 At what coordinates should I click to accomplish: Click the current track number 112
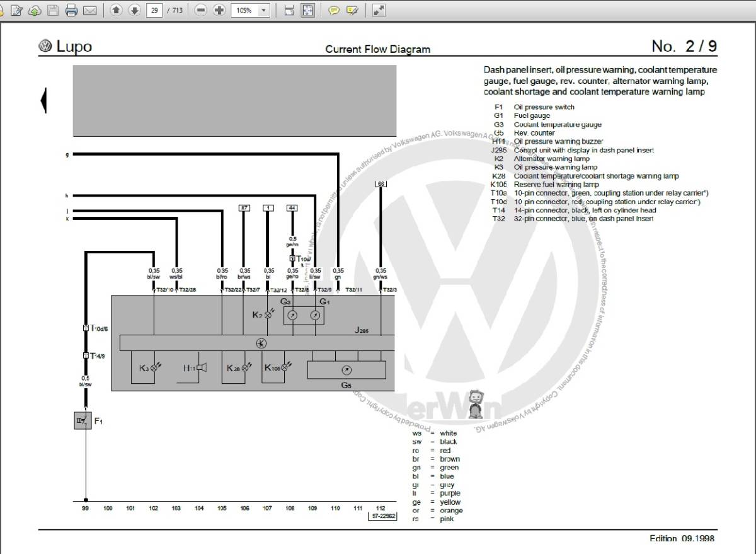tap(380, 508)
